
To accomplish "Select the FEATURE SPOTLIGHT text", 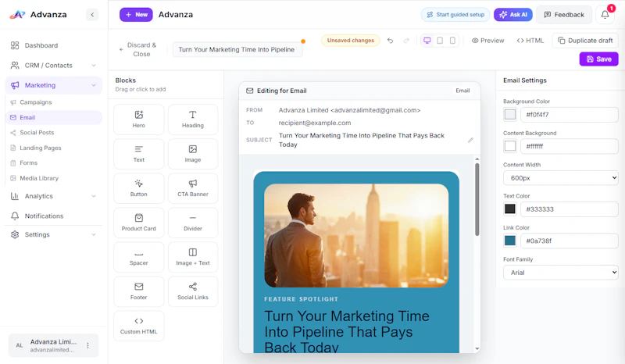I will pyautogui.click(x=301, y=299).
